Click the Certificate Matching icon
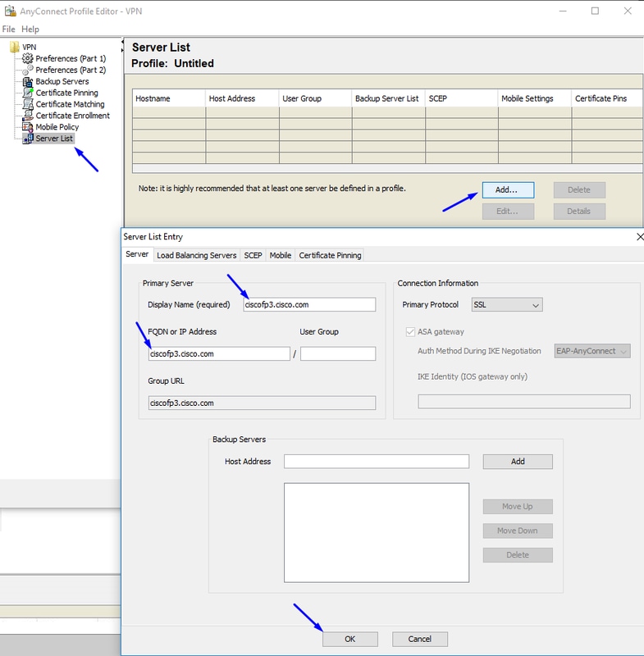644x656 pixels. click(28, 104)
